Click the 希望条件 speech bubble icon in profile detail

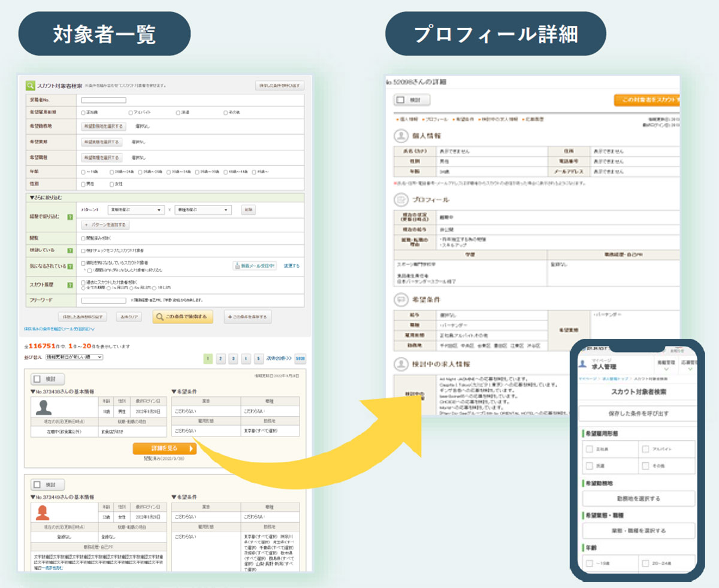(401, 299)
